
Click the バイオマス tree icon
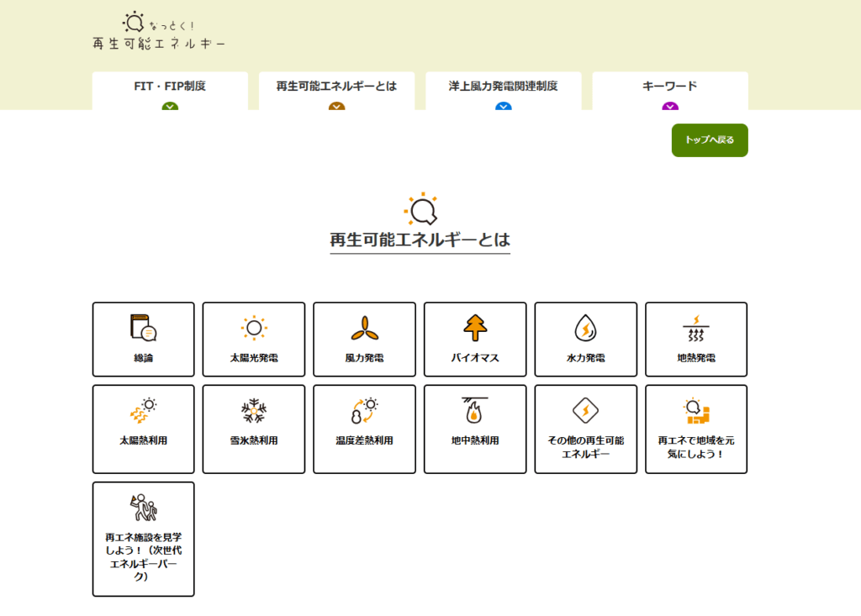[475, 327]
